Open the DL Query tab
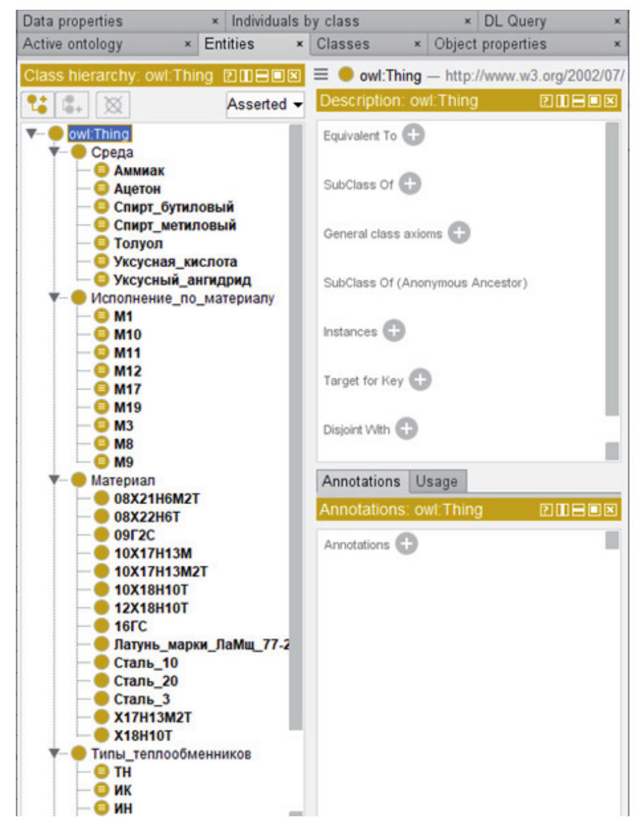 pos(514,21)
